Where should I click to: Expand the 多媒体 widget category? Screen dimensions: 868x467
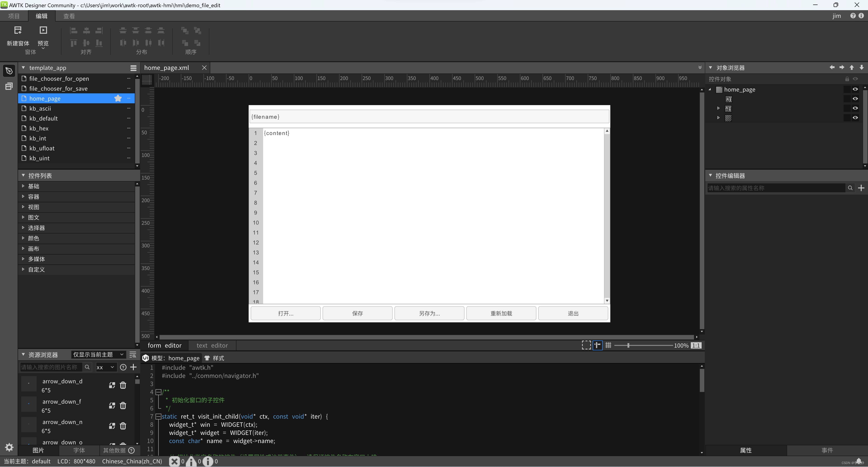[23, 259]
